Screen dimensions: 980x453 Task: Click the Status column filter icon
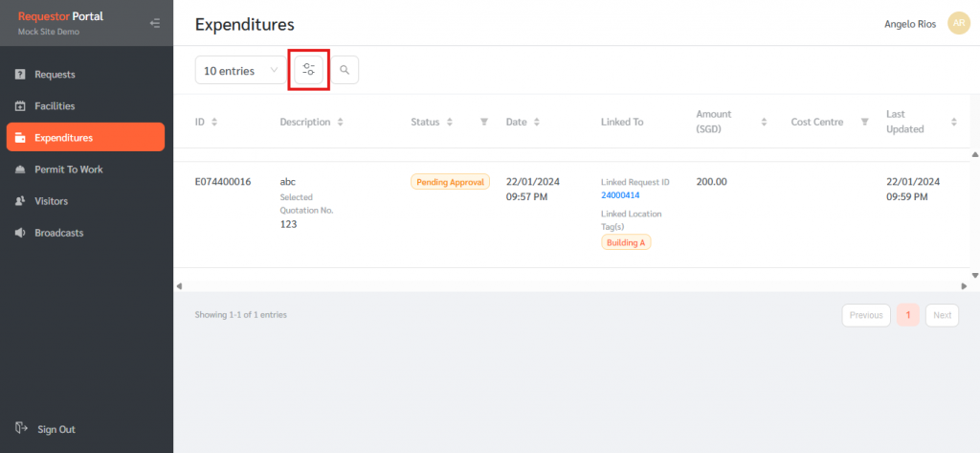click(x=483, y=123)
